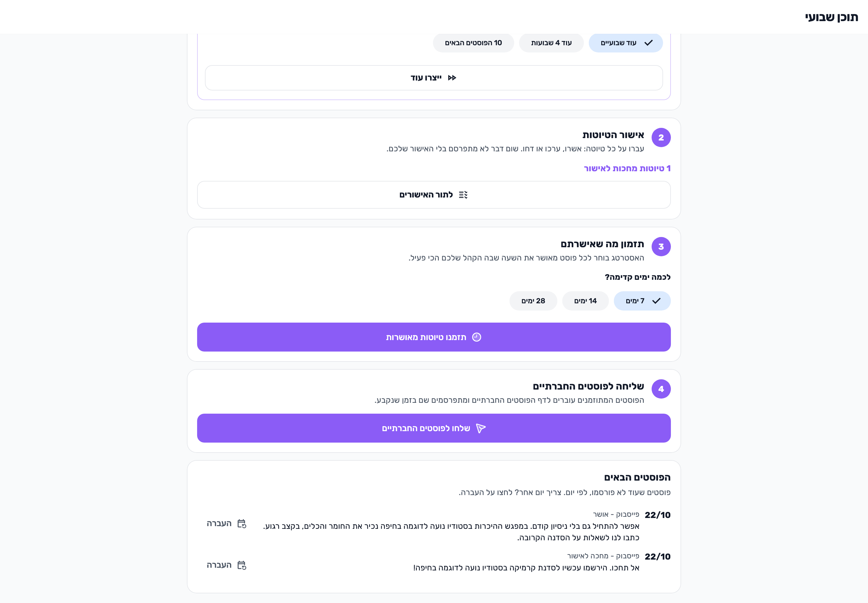Select the עוד 4 שבועות chip
The image size is (868, 603).
[x=551, y=43]
